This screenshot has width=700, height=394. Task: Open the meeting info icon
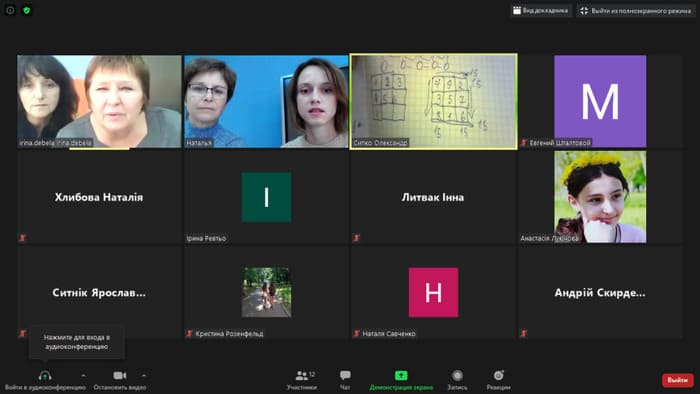pos(10,10)
